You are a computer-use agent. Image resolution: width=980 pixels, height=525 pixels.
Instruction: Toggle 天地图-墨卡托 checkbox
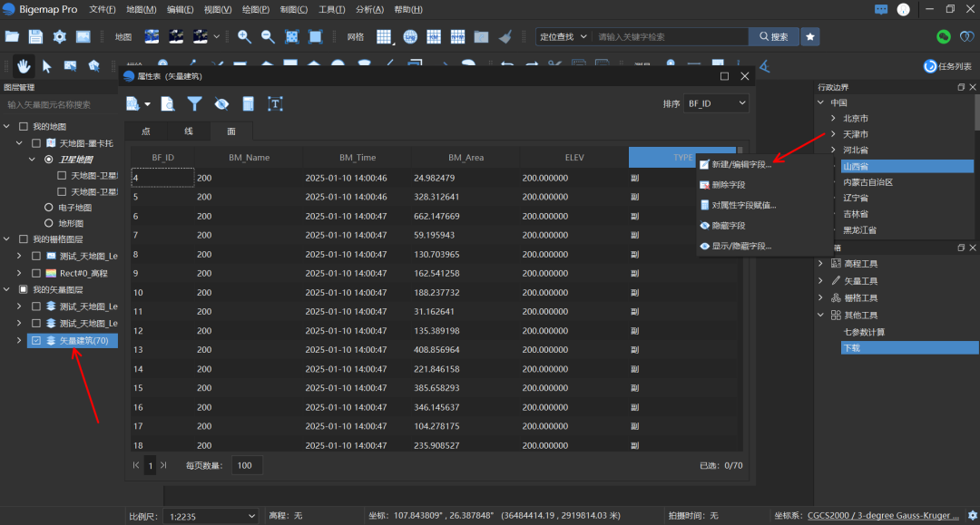[x=36, y=143]
